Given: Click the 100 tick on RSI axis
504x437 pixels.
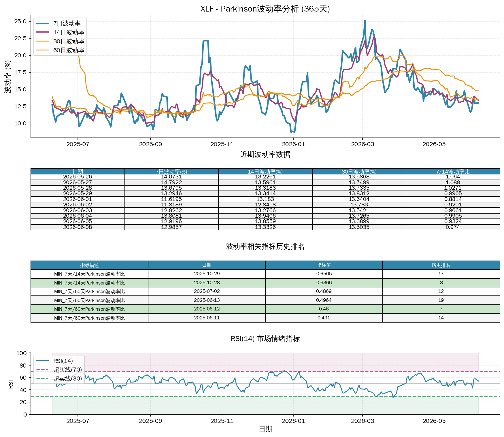Looking at the screenshot, I should (22, 353).
